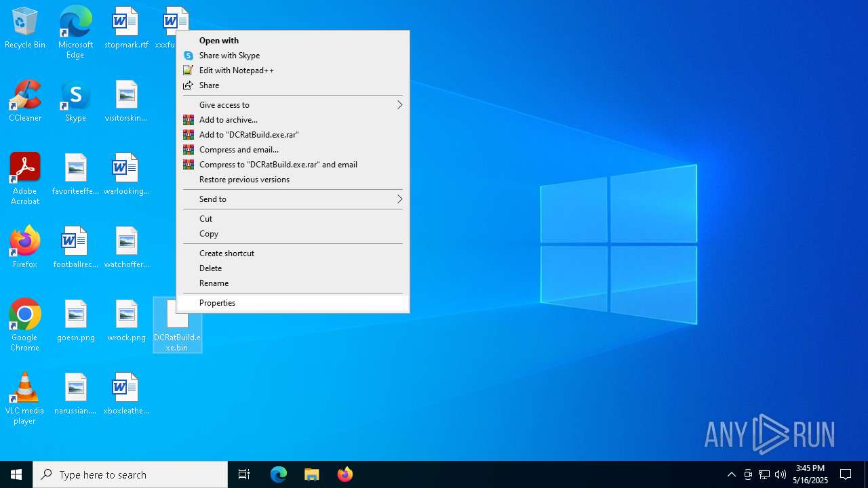868x488 pixels.
Task: Select the goesn.png file icon
Action: [75, 321]
